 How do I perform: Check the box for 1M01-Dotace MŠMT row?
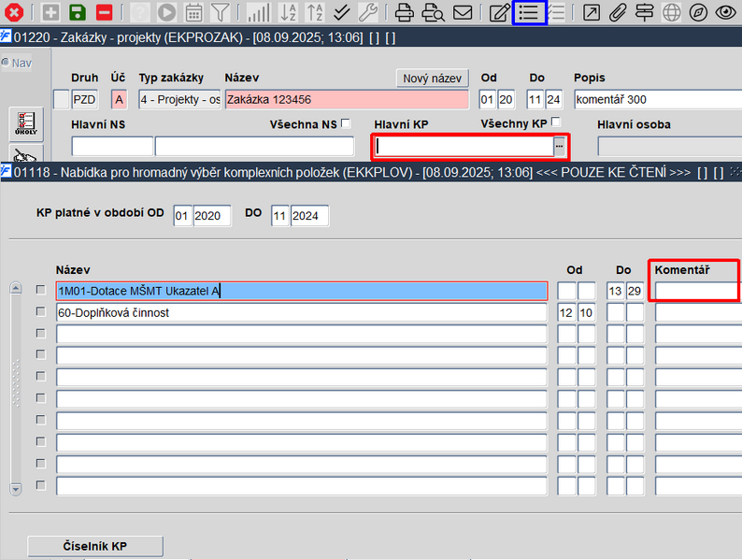click(41, 289)
